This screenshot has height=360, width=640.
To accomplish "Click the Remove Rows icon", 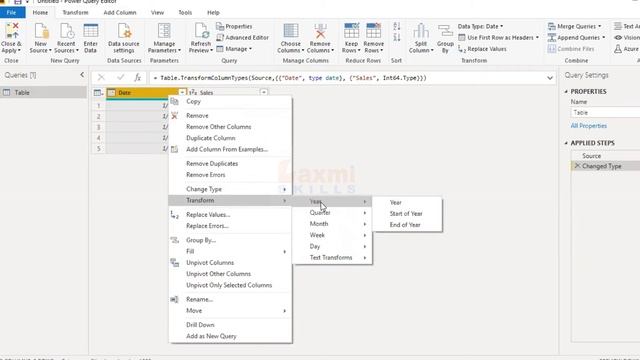I will point(373,32).
